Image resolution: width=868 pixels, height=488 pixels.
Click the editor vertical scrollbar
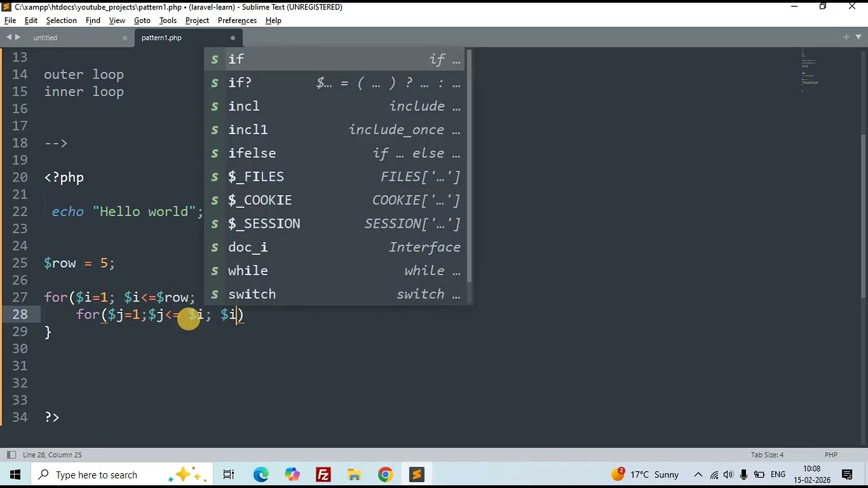864,216
